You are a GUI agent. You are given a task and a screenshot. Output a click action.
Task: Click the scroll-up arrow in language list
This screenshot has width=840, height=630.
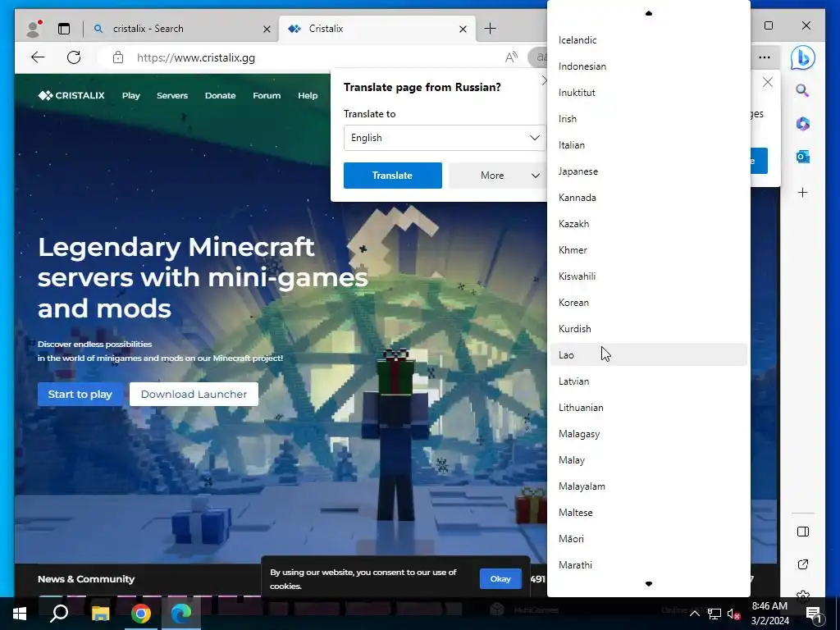click(649, 13)
